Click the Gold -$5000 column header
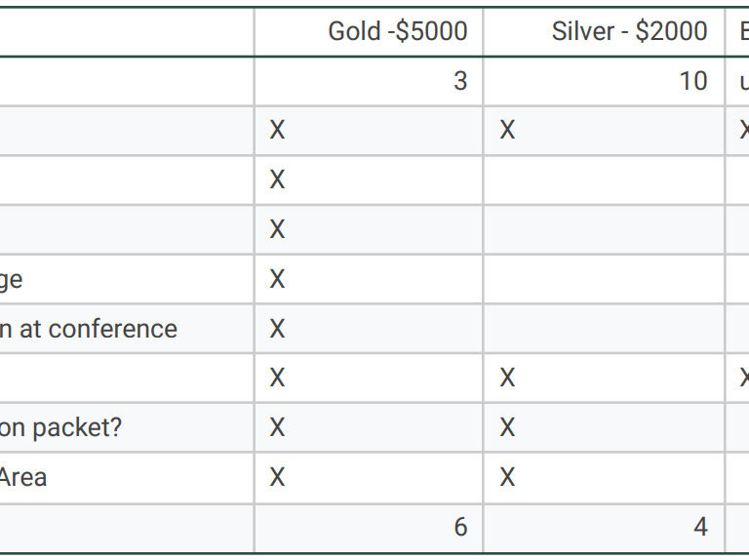Viewport: 749px width, 560px height. tap(369, 31)
